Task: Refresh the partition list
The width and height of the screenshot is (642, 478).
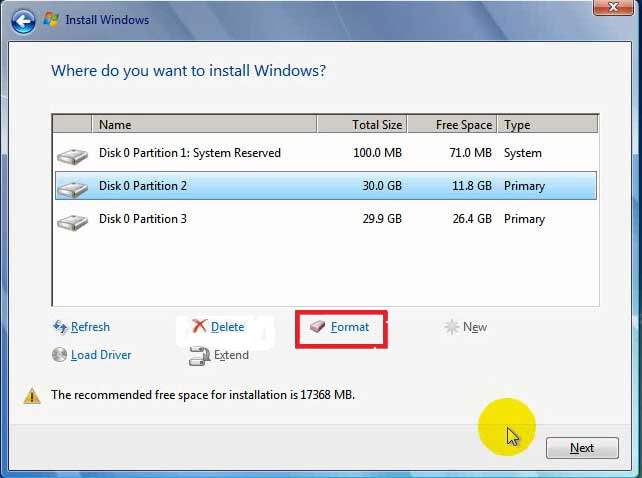Action: click(90, 327)
